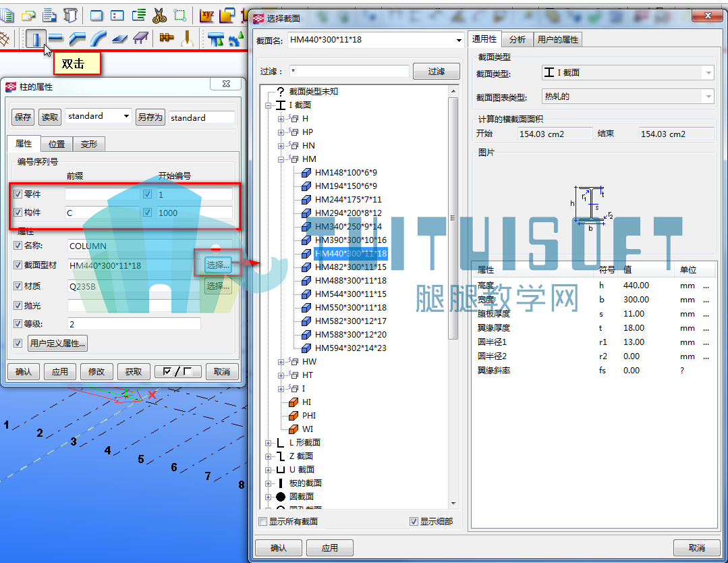Click the orange HI profile icon
The width and height of the screenshot is (728, 563).
click(293, 402)
